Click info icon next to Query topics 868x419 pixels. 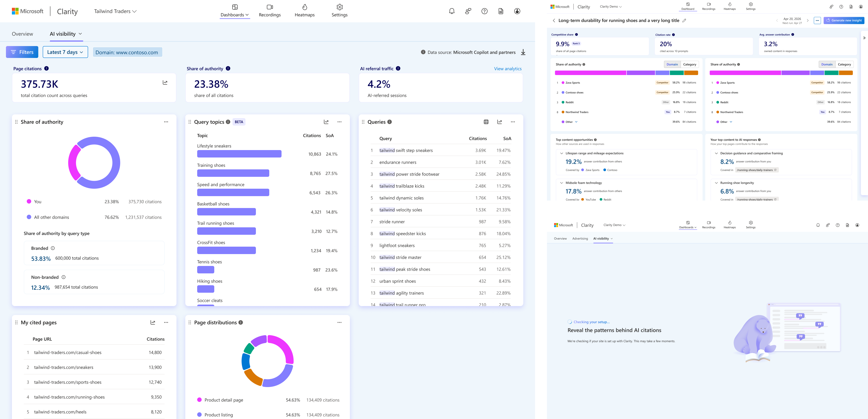[x=228, y=122]
